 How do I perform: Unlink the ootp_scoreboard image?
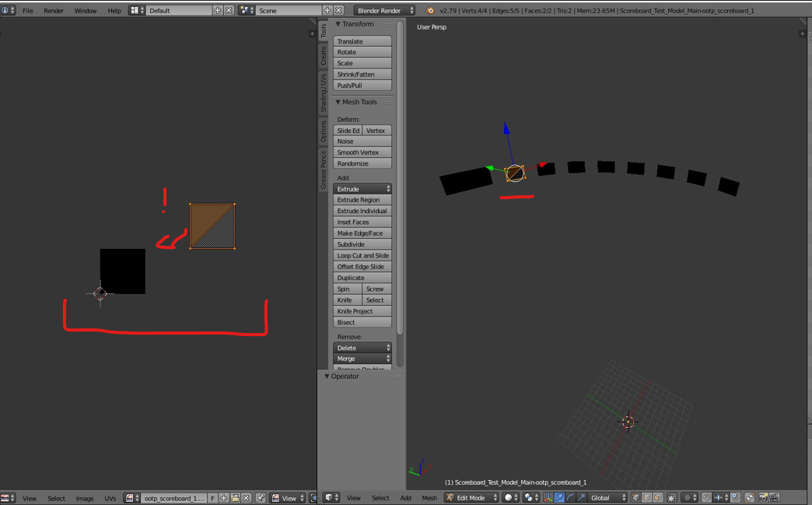pyautogui.click(x=247, y=498)
